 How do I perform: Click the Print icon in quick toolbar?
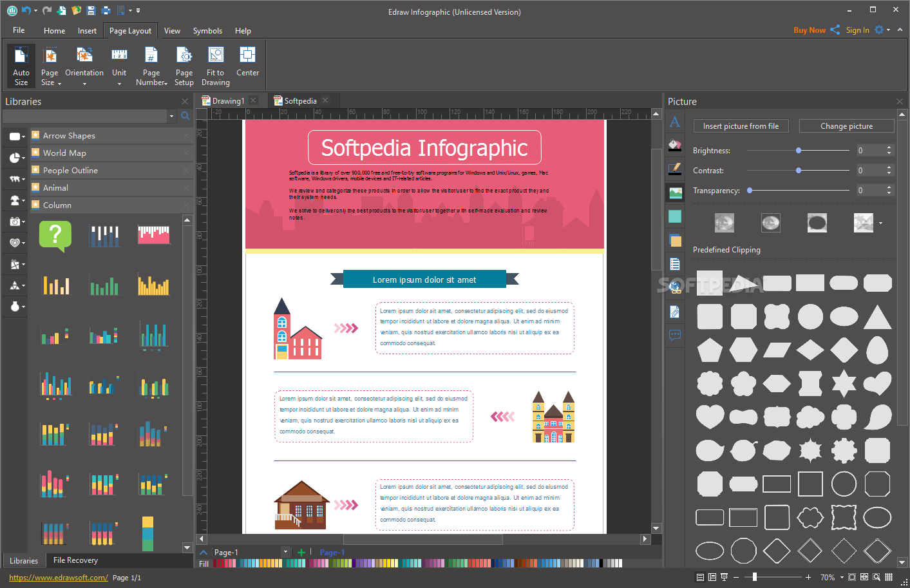point(106,10)
